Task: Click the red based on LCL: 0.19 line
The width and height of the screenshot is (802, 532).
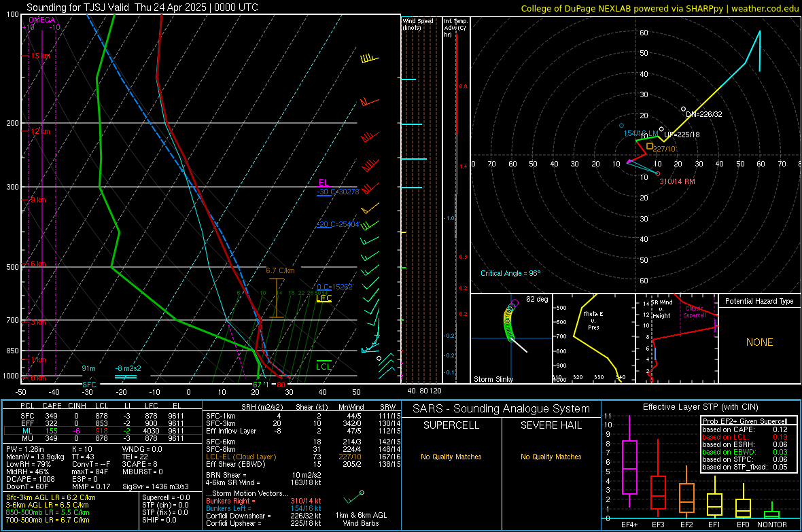Action: pos(745,438)
